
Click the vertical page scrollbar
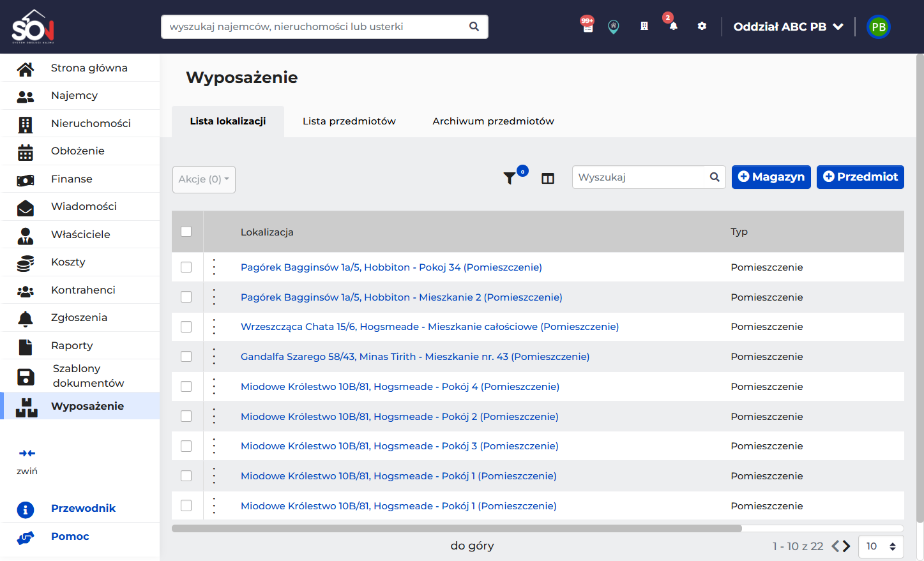pyautogui.click(x=920, y=287)
